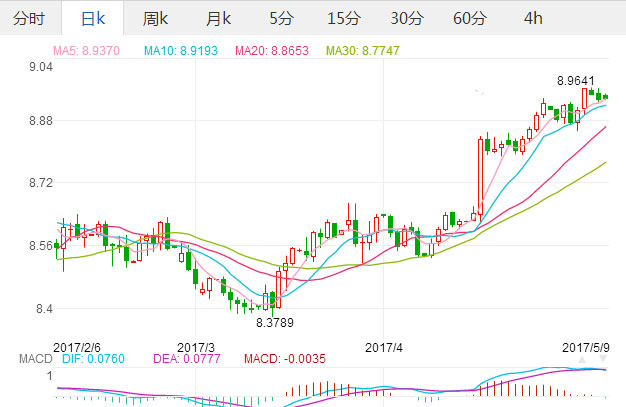Image resolution: width=626 pixels, height=407 pixels.
Task: Click the DIF: 0.0760 value
Action: (x=93, y=359)
